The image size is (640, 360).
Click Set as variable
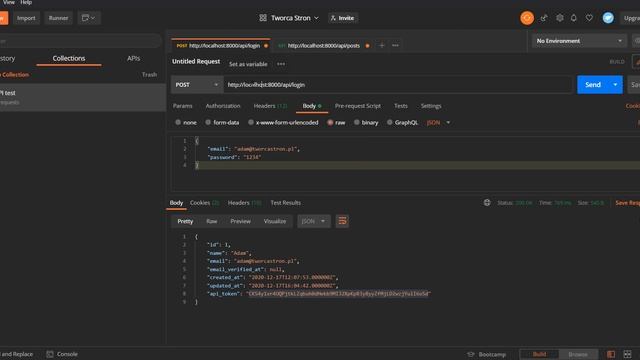coord(248,64)
